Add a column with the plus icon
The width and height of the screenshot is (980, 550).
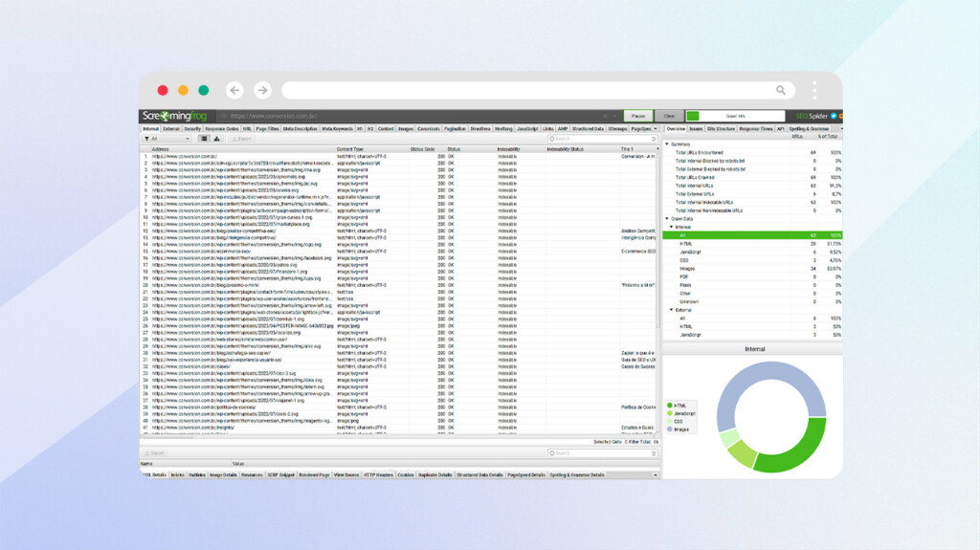coord(657,149)
